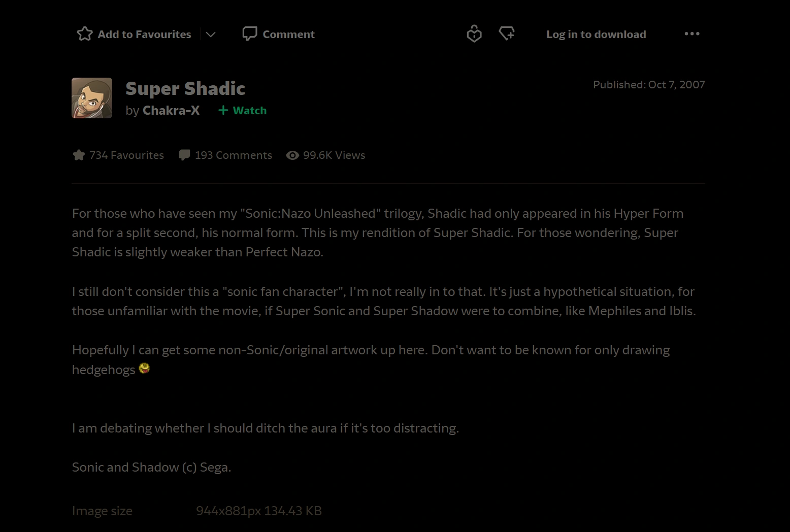The height and width of the screenshot is (532, 790).
Task: Watch the artist with the Watch button
Action: pos(243,111)
